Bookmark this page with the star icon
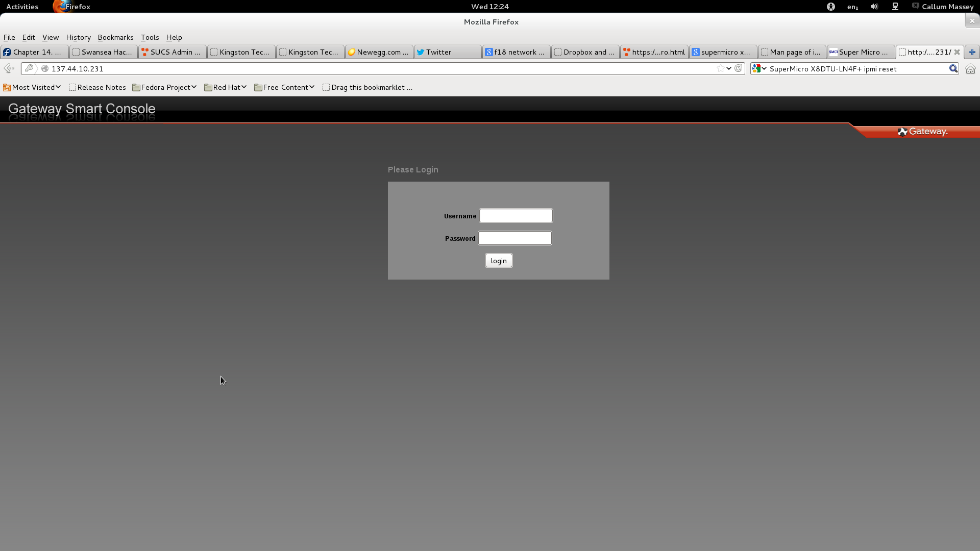This screenshot has height=551, width=980. click(720, 68)
